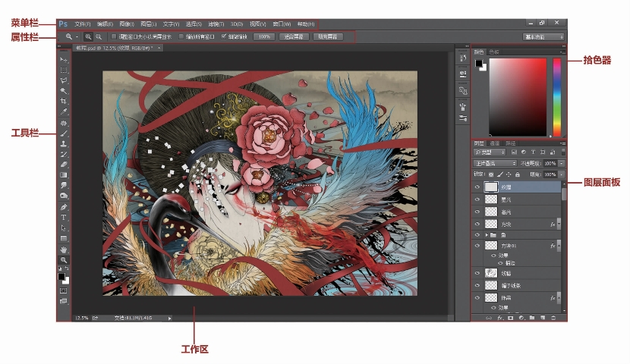Click the new adjustment layer icon

click(x=521, y=318)
